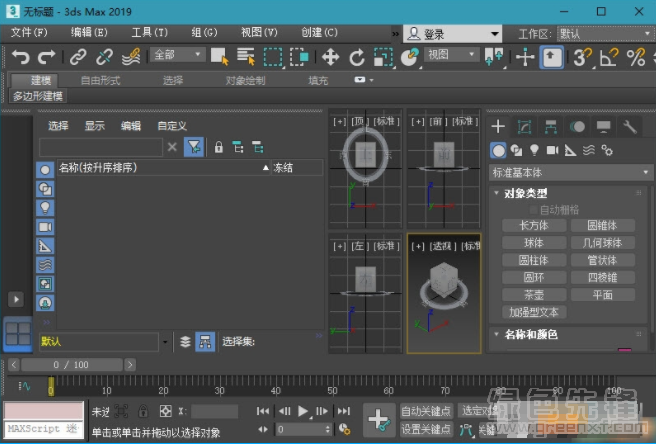Select the Helpers category icon
The image size is (656, 444).
click(570, 150)
